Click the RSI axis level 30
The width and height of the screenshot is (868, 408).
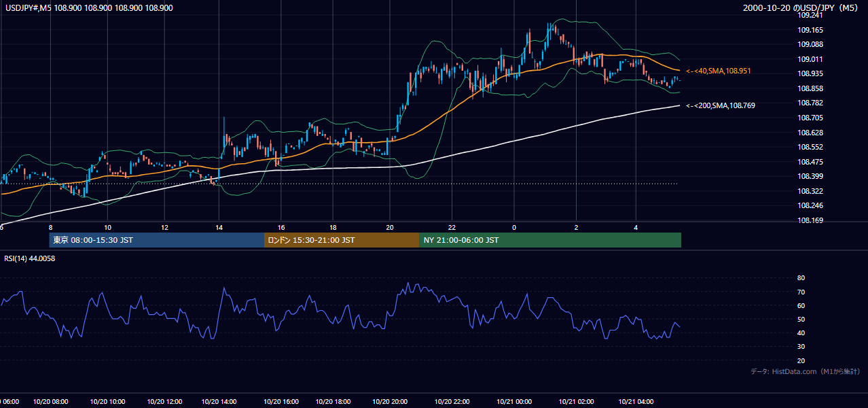(x=801, y=347)
